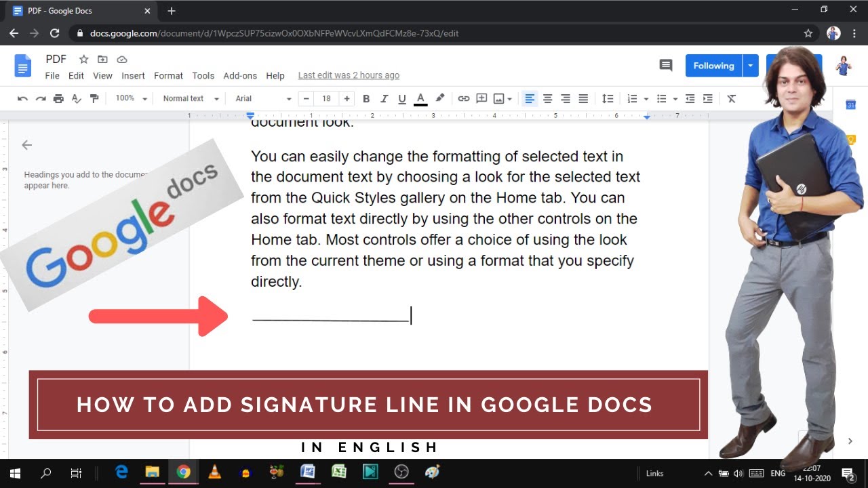Open text color picker
868x488 pixels.
[420, 99]
